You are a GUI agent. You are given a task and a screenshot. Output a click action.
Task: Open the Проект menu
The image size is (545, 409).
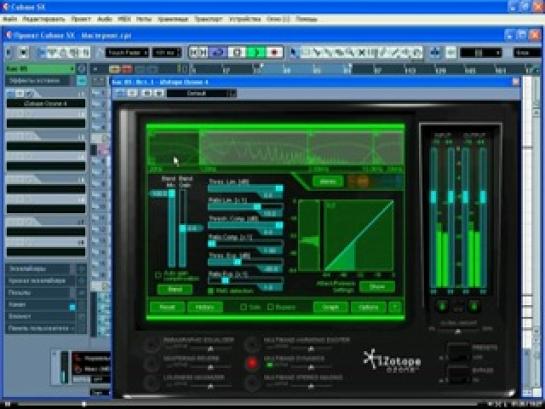(81, 19)
